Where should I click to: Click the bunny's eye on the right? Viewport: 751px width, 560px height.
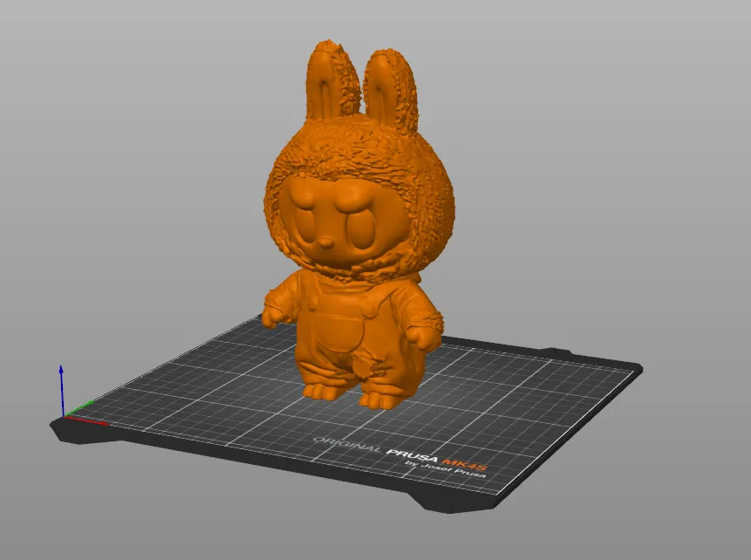coord(361,229)
